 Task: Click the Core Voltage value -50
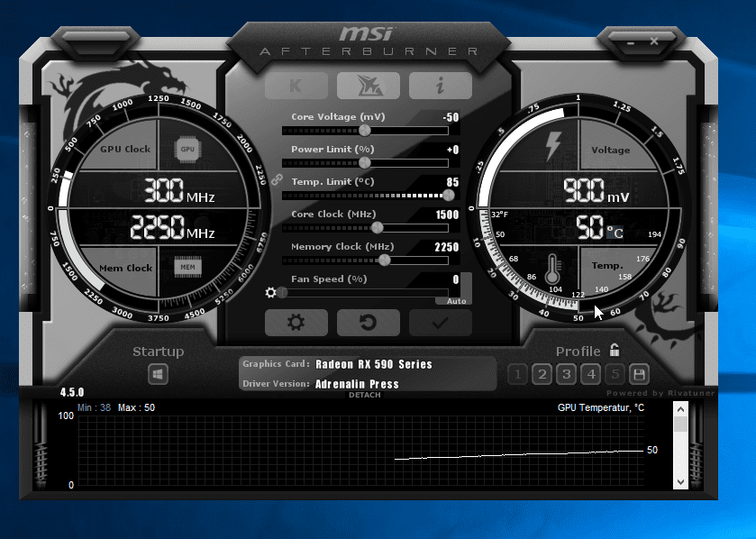[451, 117]
